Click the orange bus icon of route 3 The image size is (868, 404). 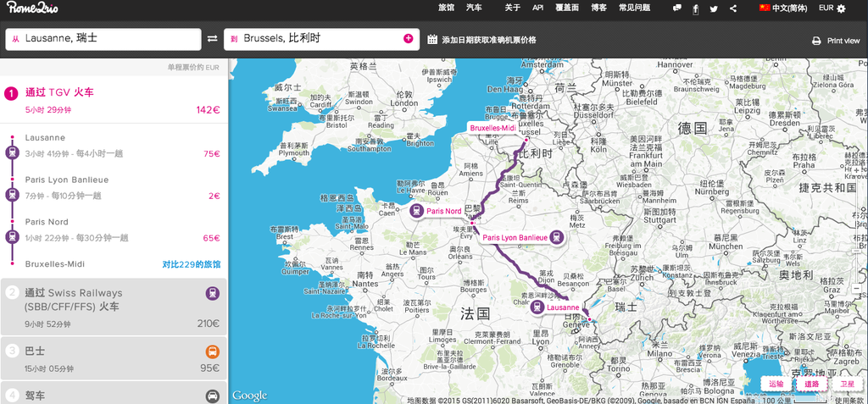[x=213, y=351]
